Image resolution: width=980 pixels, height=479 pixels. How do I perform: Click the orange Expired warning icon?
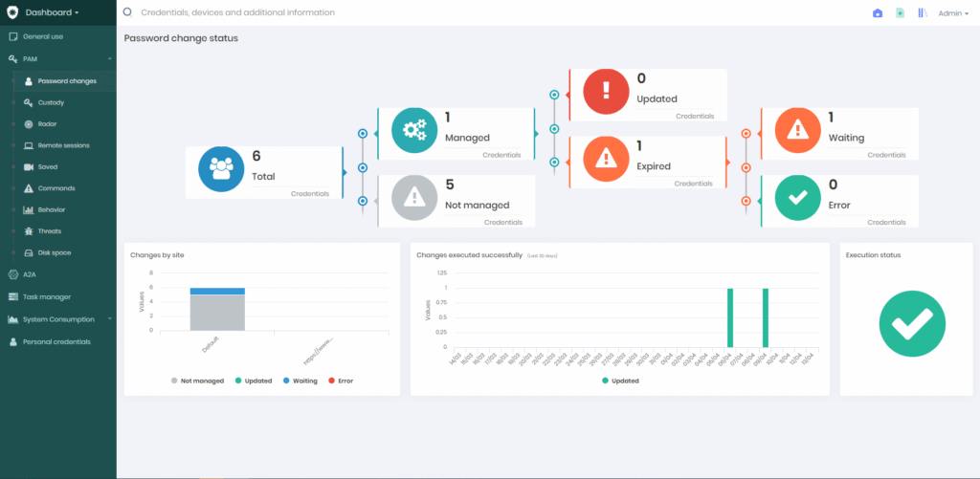coord(606,160)
